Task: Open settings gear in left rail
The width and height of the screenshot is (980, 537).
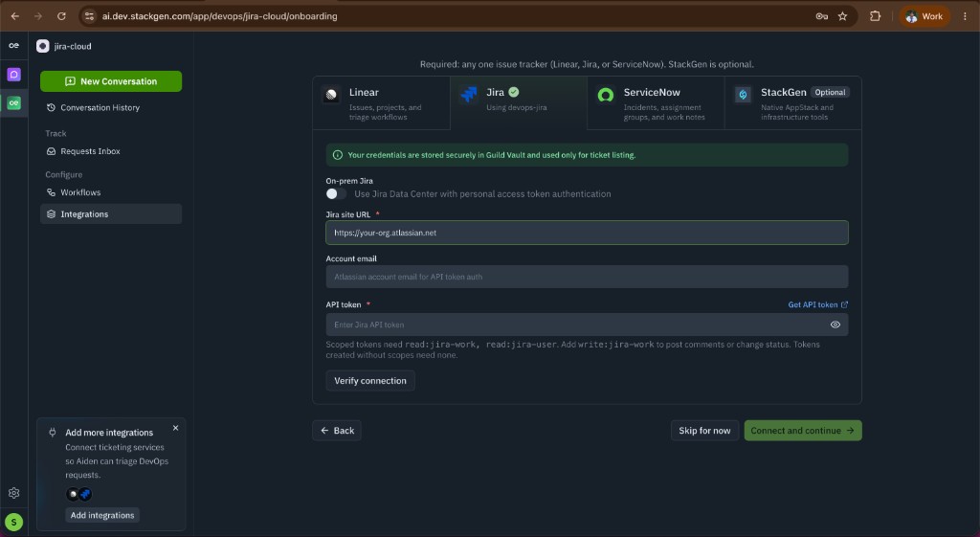Action: coord(13,493)
